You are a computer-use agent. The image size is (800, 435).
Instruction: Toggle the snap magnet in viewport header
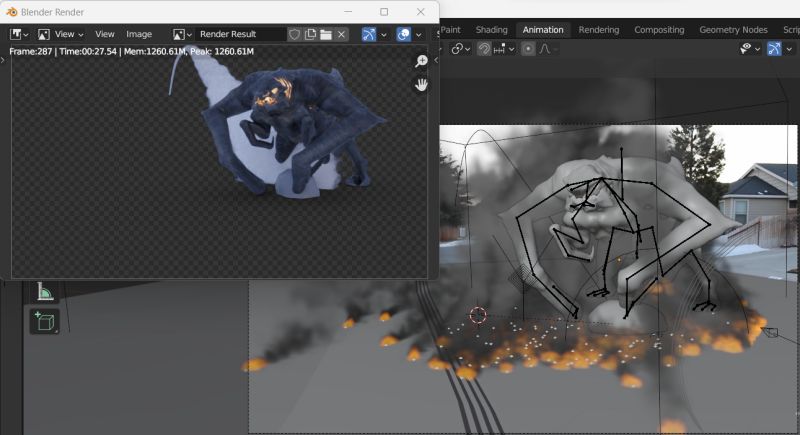[484, 49]
